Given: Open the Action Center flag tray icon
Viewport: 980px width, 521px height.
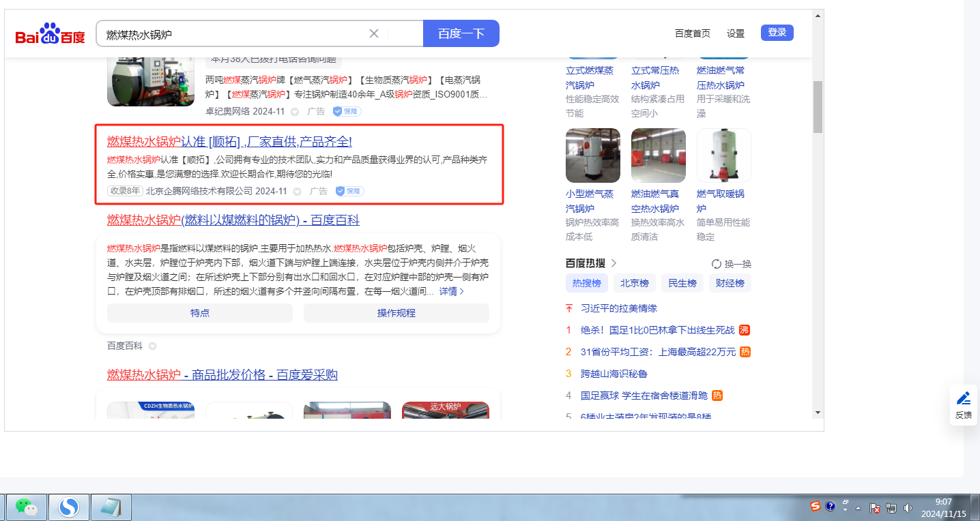Looking at the screenshot, I should [875, 508].
